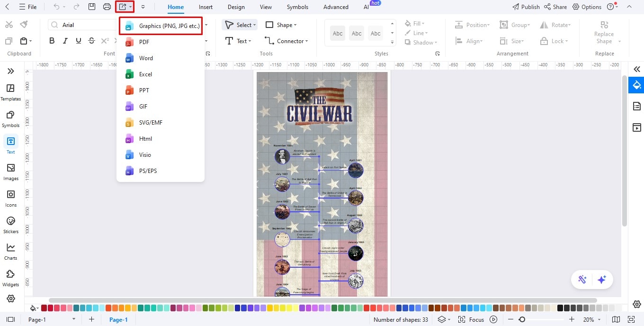Viewport: 644px width, 326px height.
Task: Click the Redo icon
Action: [77, 7]
